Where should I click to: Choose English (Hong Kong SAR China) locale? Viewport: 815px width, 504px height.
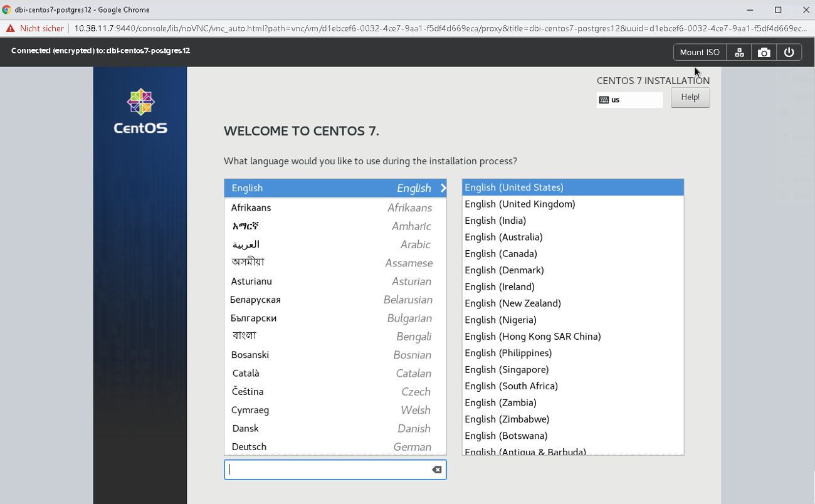[x=573, y=337]
